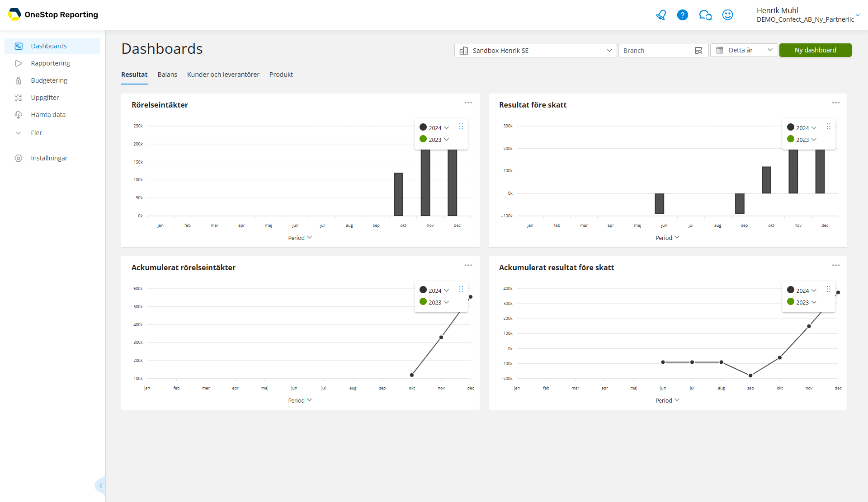
Task: Open the Detta år period dropdown
Action: (x=769, y=50)
